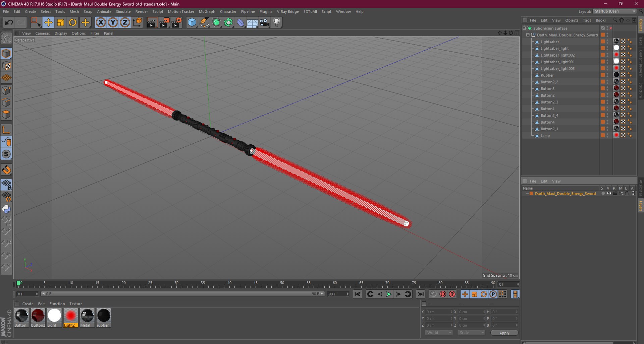Open the MoGraph menu
644x344 pixels.
point(207,11)
